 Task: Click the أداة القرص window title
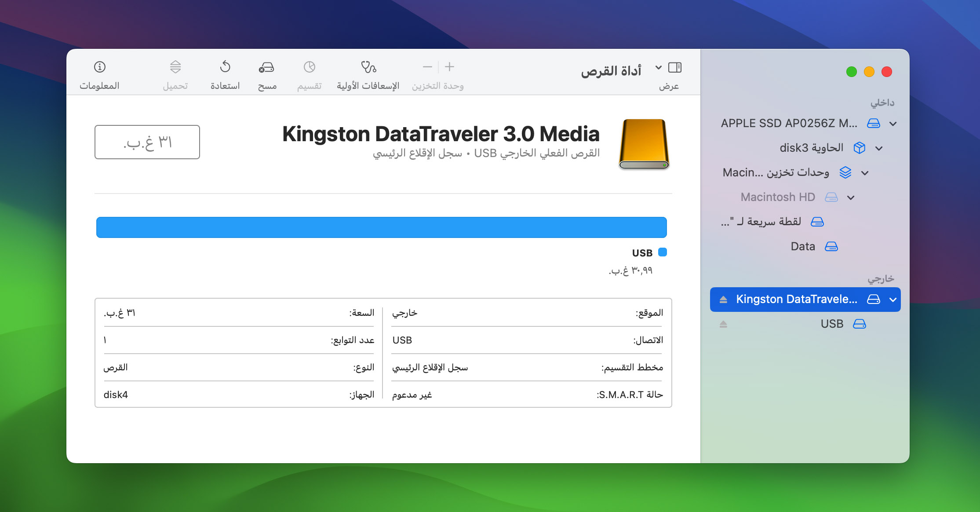[x=611, y=71]
